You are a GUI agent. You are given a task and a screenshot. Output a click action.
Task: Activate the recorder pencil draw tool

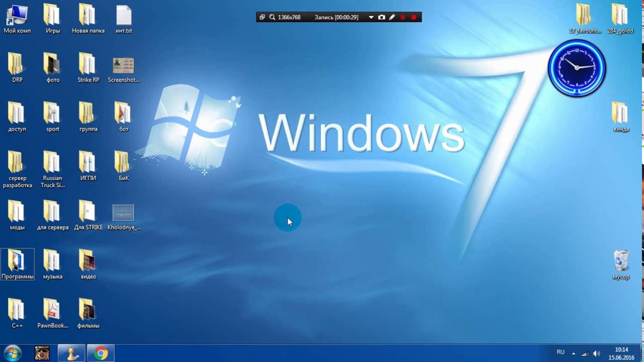point(391,17)
